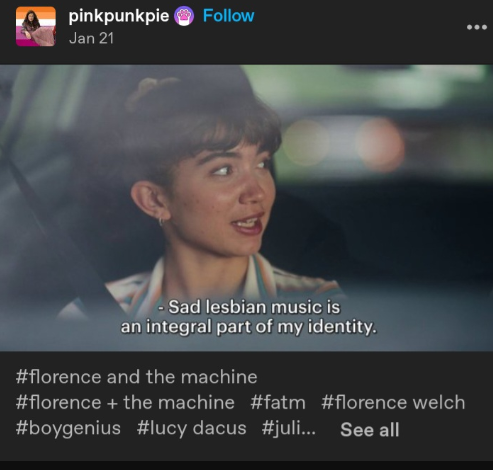Select the #florence + the machine tag
The width and height of the screenshot is (493, 470).
pos(125,402)
